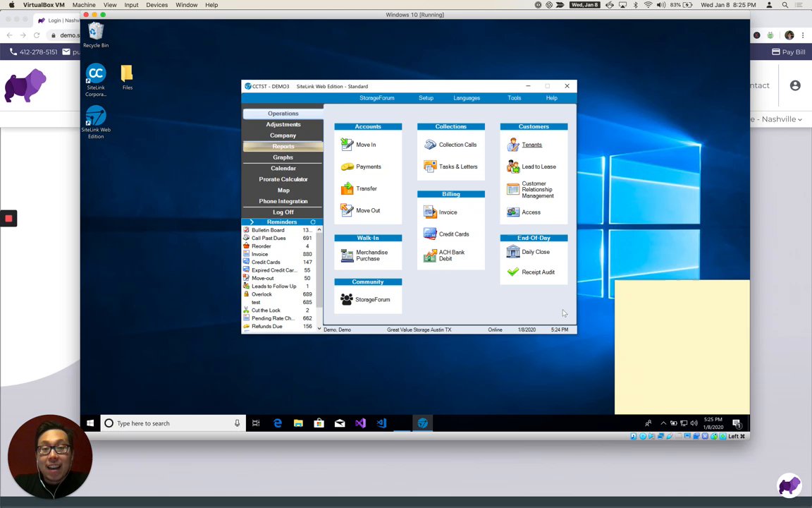The image size is (812, 508).
Task: Select Leads to Follow Up reminder
Action: 278,286
